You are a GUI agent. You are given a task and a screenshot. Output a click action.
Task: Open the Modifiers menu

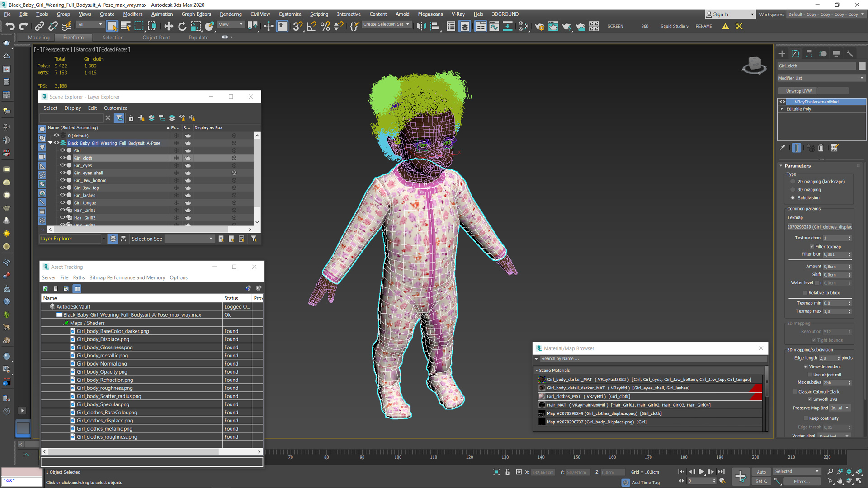click(132, 14)
